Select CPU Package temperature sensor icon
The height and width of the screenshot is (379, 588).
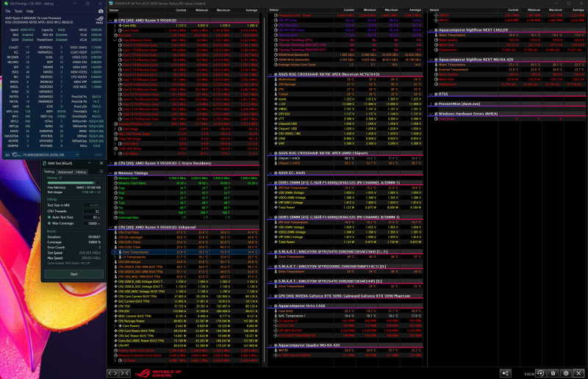(276, 84)
